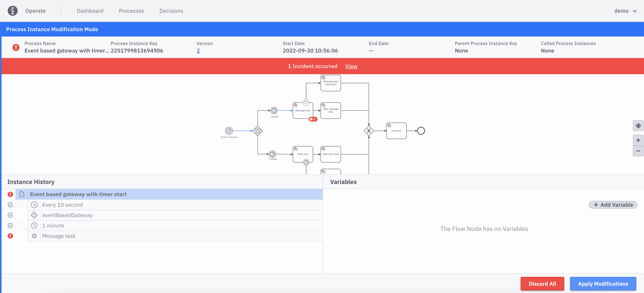
Task: Click the exclusive gateway X diamond
Action: 368,131
